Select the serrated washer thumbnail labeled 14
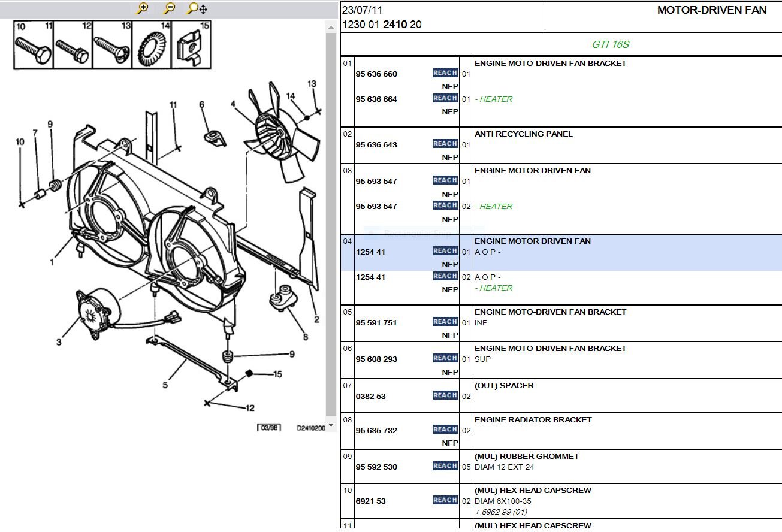This screenshot has height=532, width=782. coord(152,45)
